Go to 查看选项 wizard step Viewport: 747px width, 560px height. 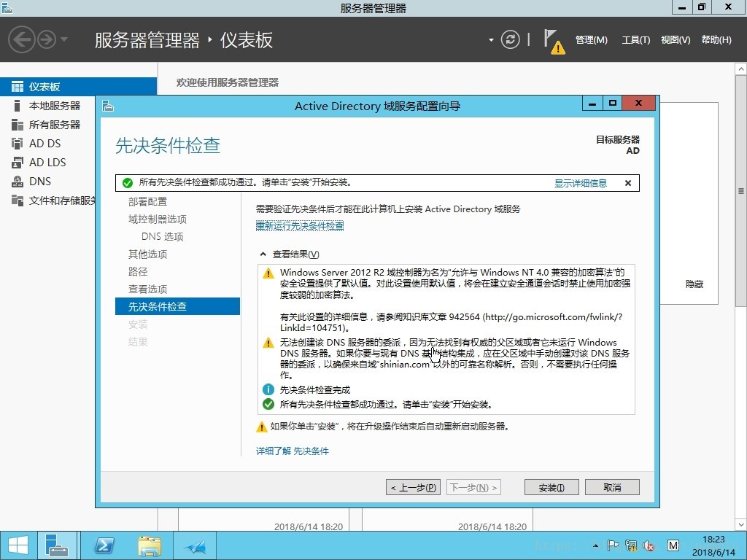pos(147,289)
